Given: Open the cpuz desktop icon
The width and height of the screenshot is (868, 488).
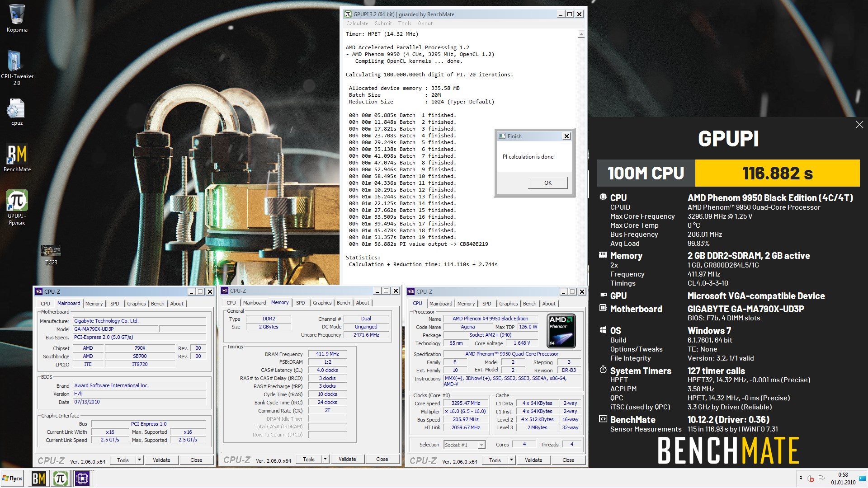Looking at the screenshot, I should [17, 112].
